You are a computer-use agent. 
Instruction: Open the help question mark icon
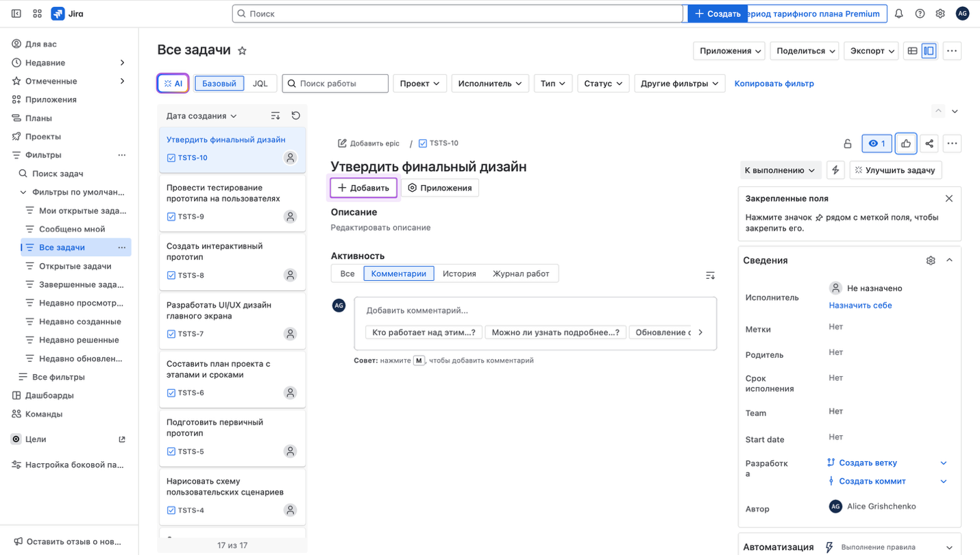920,14
